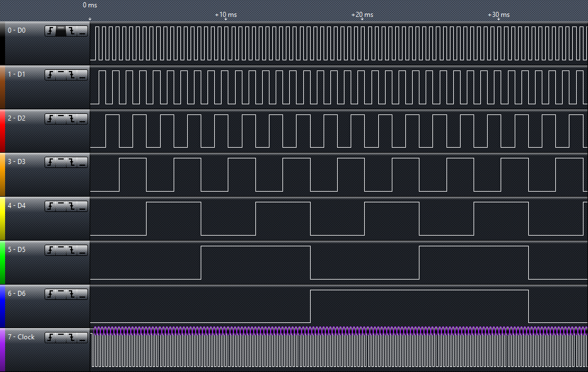Viewport: 588px width, 372px height.
Task: Click the +30 ms timeline marker
Action: pos(499,15)
